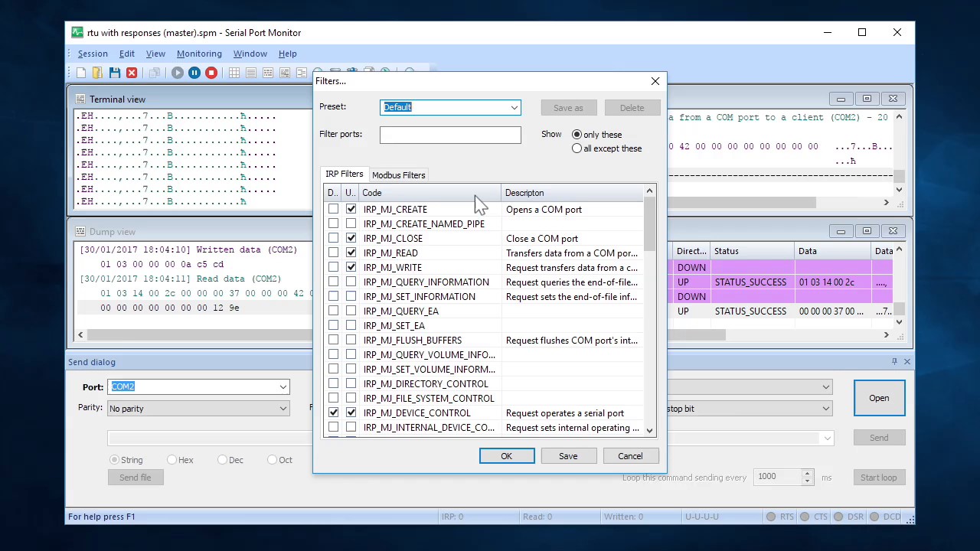Image resolution: width=980 pixels, height=551 pixels.
Task: Open the Monitoring menu
Action: (x=199, y=54)
